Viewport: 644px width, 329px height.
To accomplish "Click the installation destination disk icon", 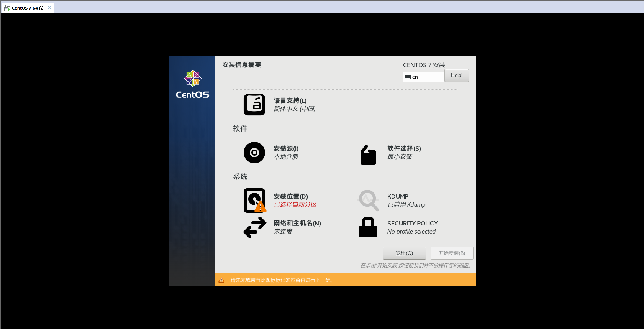I will click(x=255, y=201).
